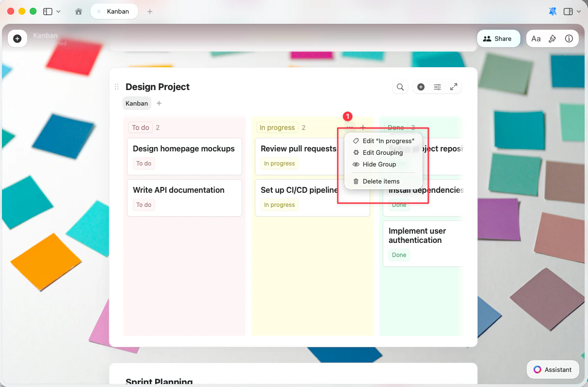Choose Delete items from the context menu
Screen dimensions: 588x387
381,181
